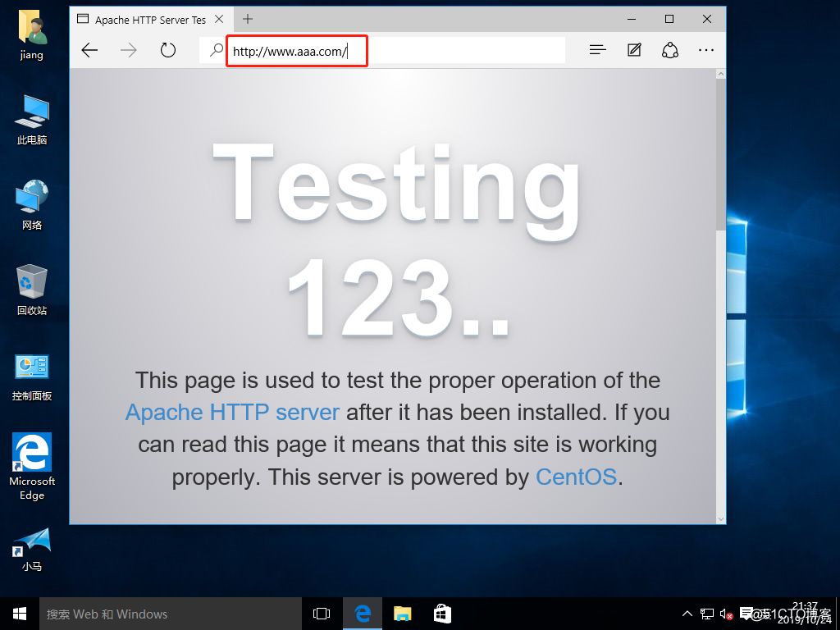Show hidden system tray icons
Viewport: 840px width, 630px height.
click(687, 614)
